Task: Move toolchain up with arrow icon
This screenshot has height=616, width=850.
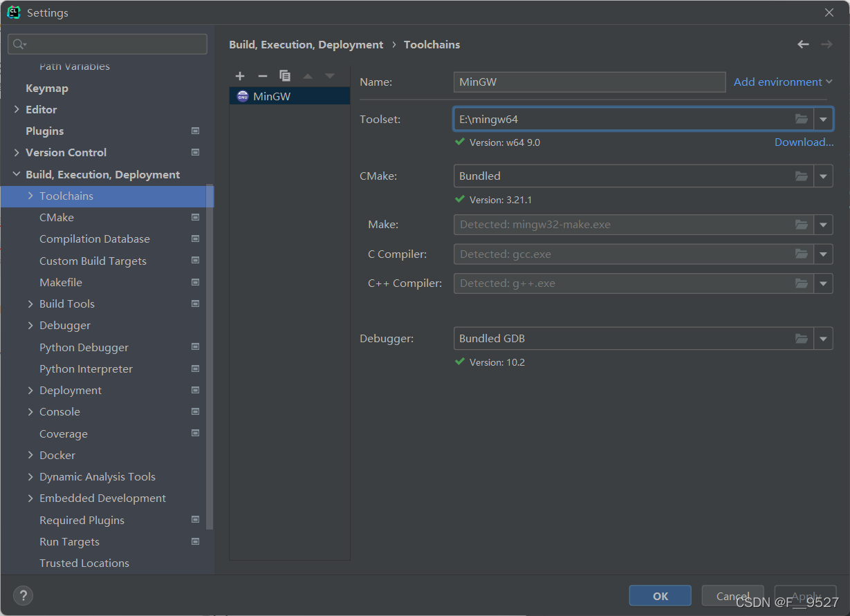Action: click(308, 76)
